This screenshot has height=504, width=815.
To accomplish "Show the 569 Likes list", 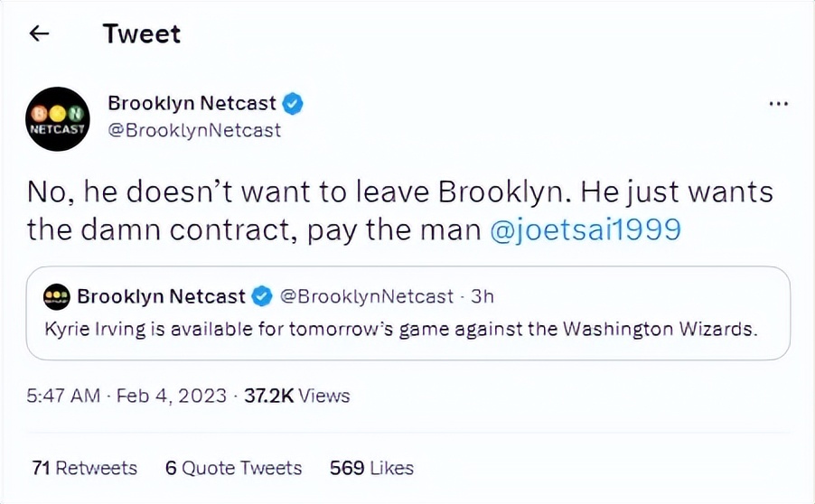I will [x=371, y=468].
